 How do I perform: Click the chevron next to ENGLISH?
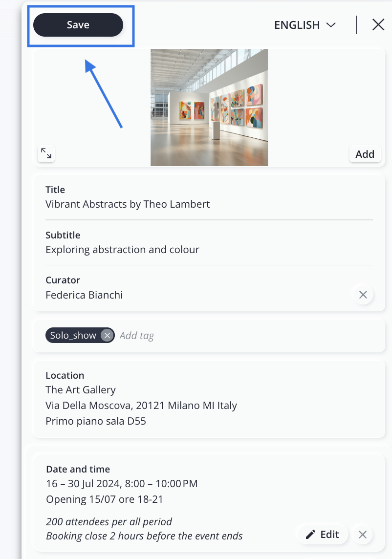pyautogui.click(x=331, y=25)
